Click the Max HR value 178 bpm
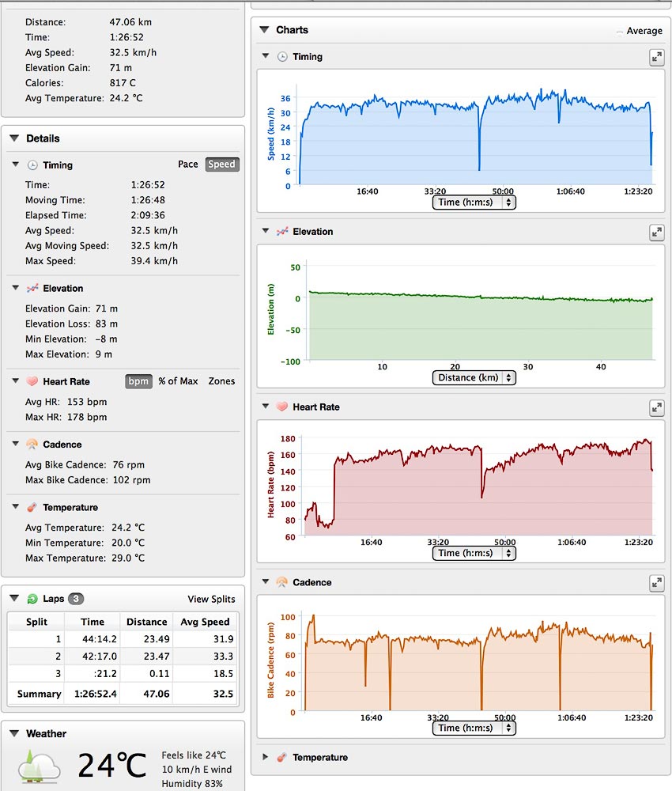672x791 pixels. coord(87,417)
